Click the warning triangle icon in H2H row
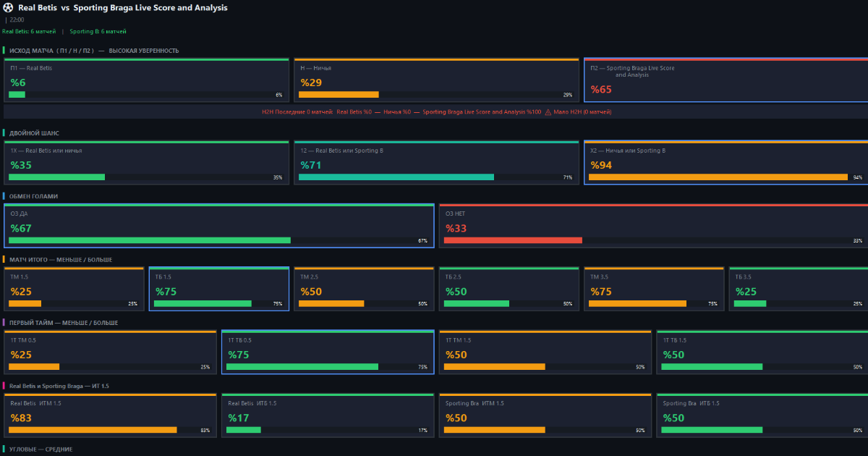The height and width of the screenshot is (456, 868). pos(548,112)
